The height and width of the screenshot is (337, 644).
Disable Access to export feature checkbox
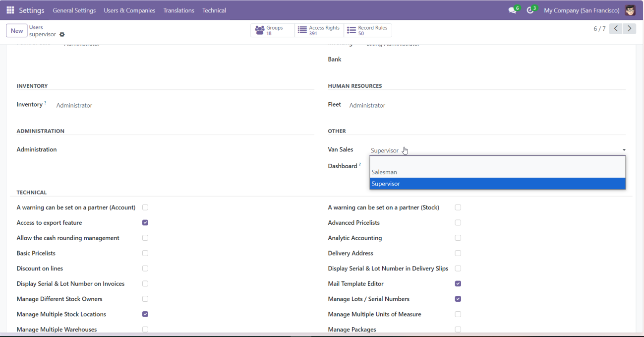(145, 223)
